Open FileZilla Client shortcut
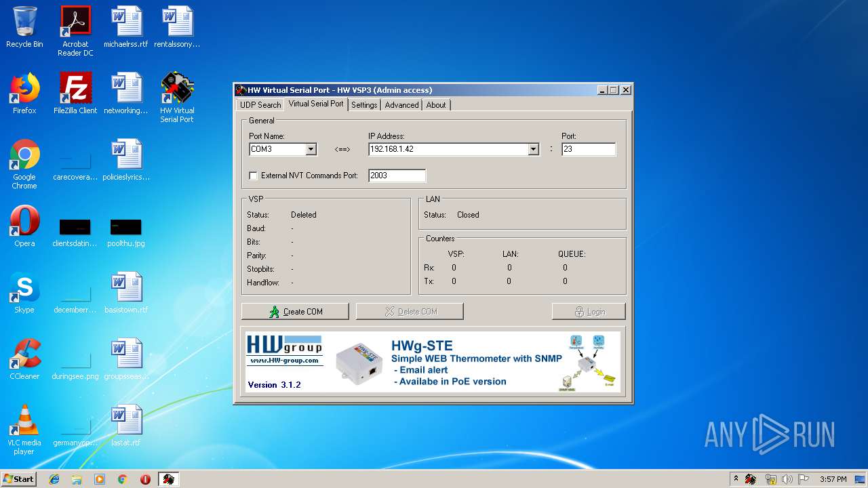This screenshot has height=488, width=868. click(x=75, y=94)
